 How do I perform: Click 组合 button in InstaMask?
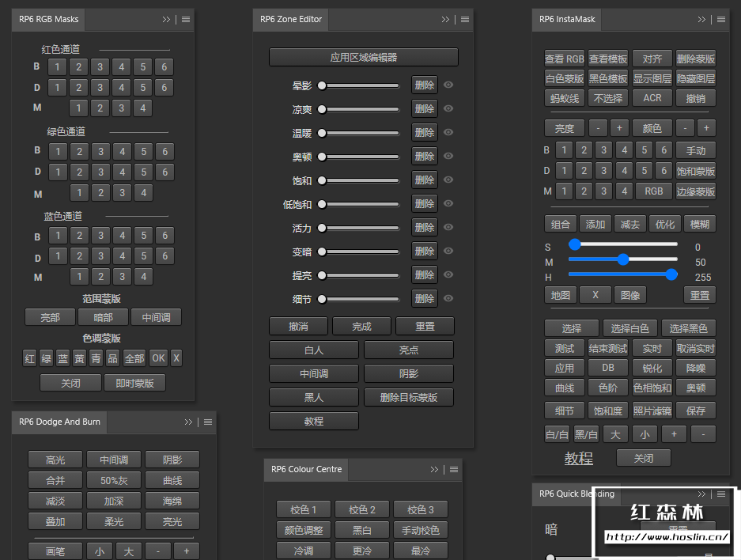click(561, 225)
